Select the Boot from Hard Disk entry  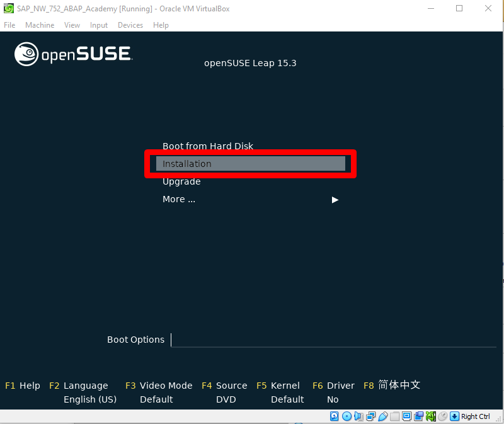pyautogui.click(x=208, y=146)
